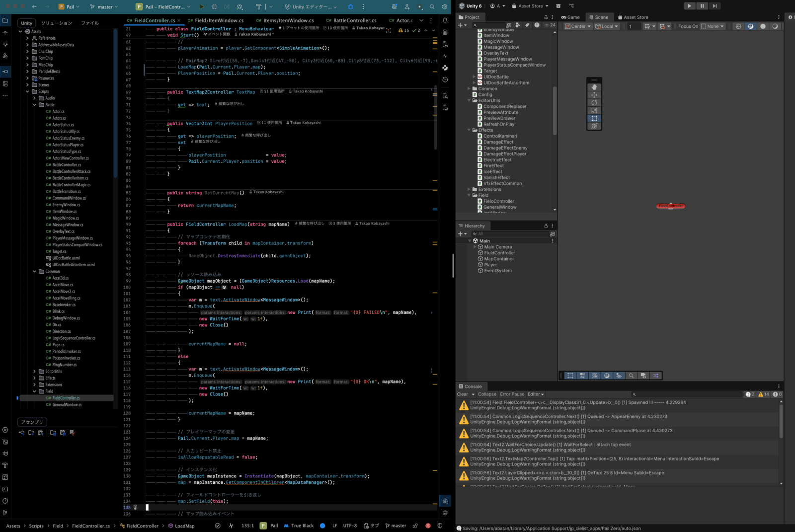The image size is (795, 532).
Task: Click the Rider Run button
Action: (202, 7)
